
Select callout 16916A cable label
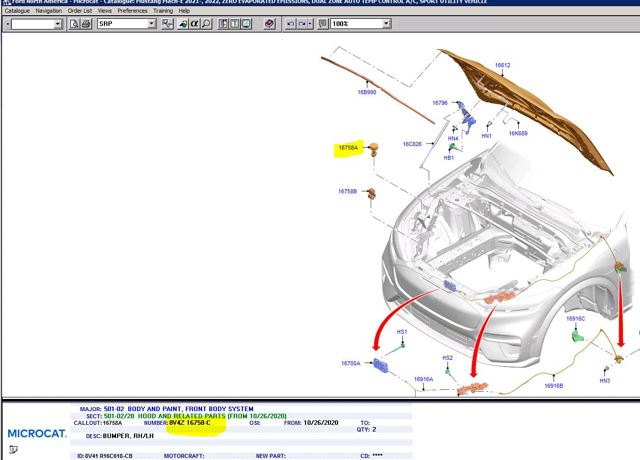(x=424, y=380)
